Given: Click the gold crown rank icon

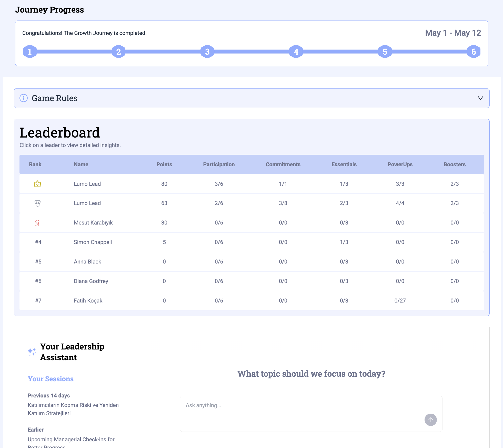Looking at the screenshot, I should (x=37, y=184).
